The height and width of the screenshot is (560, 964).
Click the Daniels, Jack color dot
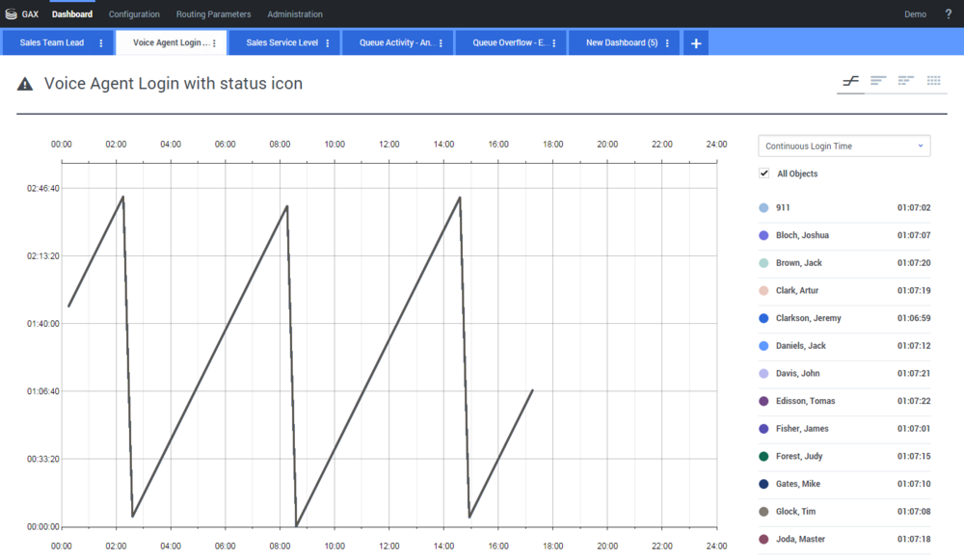coord(763,346)
